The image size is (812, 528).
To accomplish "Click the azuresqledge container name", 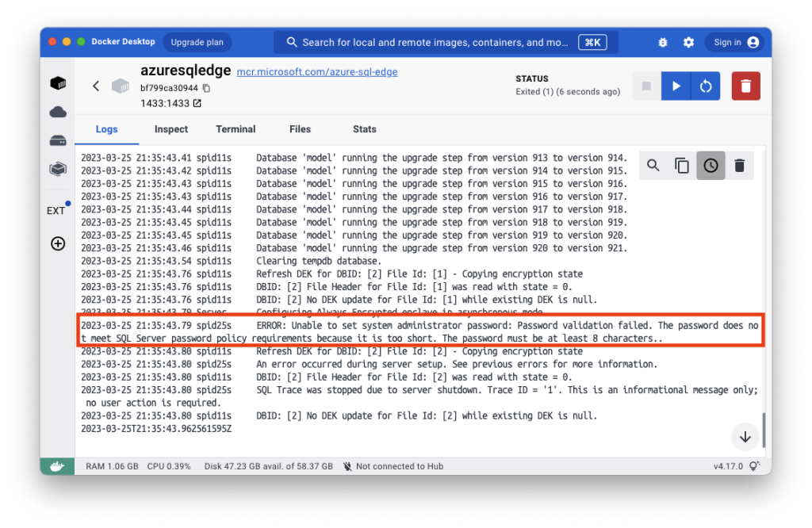I will [x=186, y=71].
